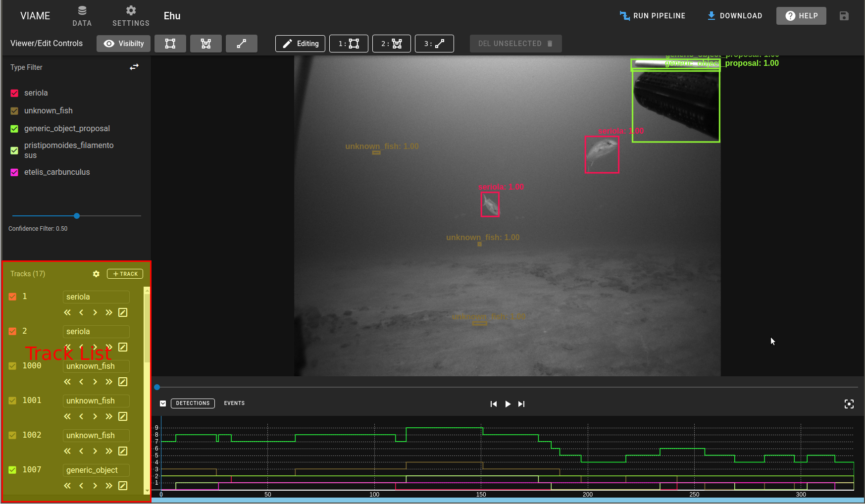Click DOWNLOAD button

pos(735,16)
